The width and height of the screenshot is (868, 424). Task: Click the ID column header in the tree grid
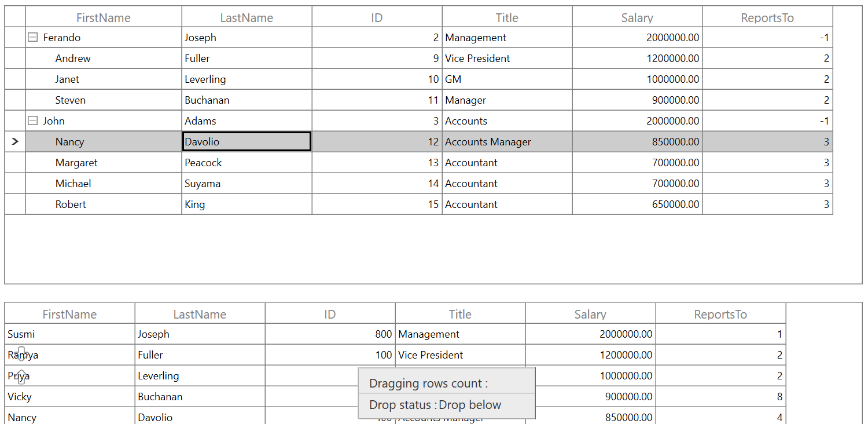[x=377, y=17]
